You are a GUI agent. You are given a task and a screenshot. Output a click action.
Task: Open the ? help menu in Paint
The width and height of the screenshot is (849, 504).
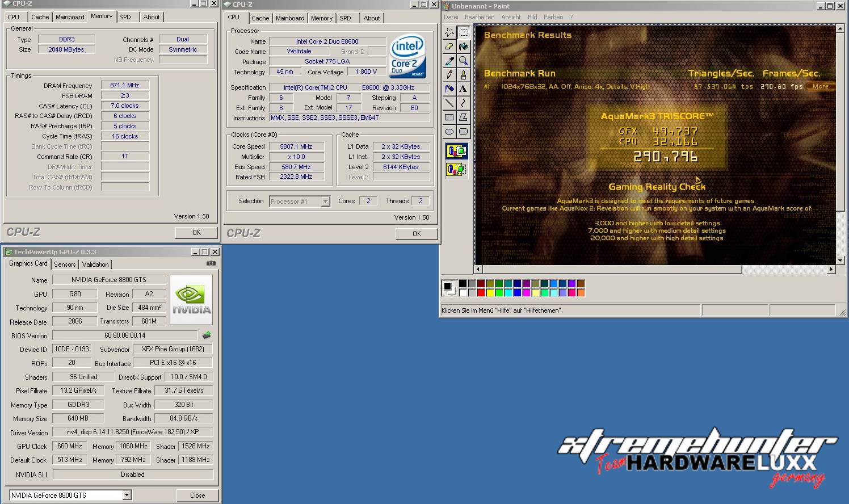(571, 17)
